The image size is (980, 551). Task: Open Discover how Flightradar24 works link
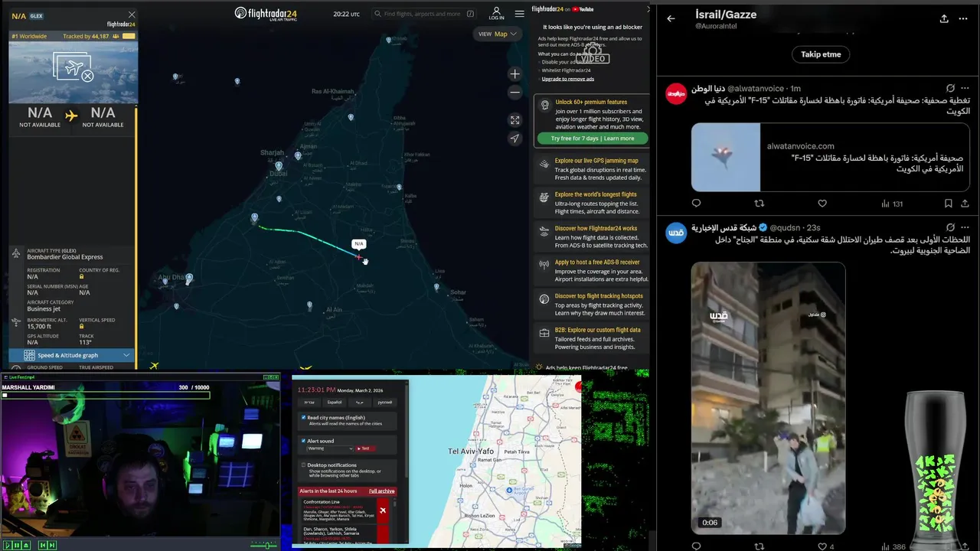point(596,228)
